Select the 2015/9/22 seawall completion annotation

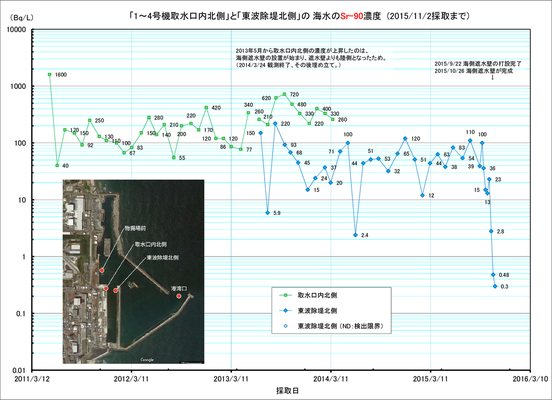478,64
